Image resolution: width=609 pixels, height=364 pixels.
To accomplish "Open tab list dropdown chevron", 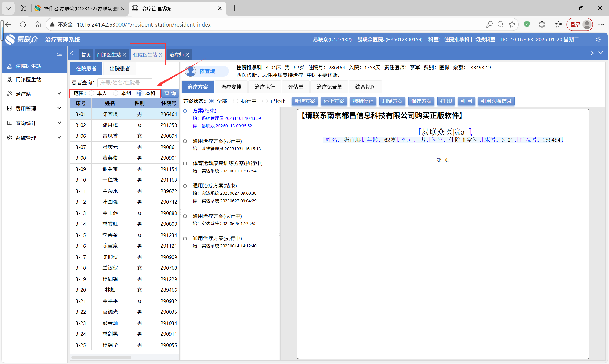I will tap(601, 53).
